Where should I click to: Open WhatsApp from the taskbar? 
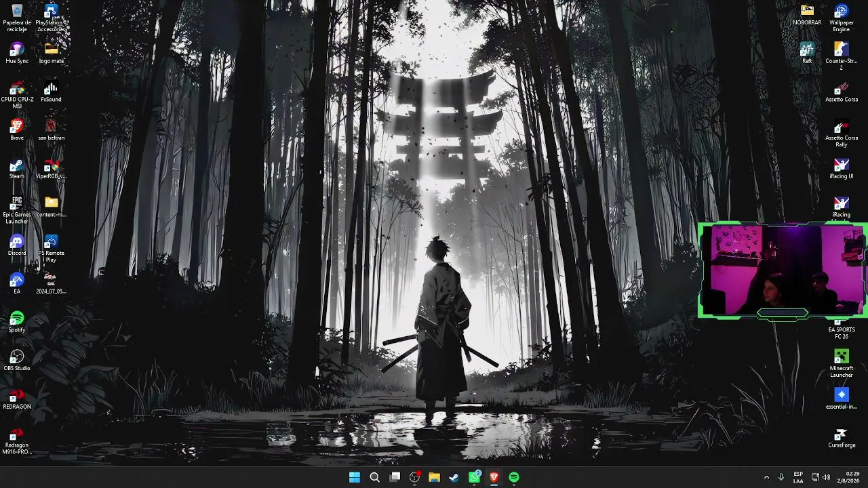tap(474, 477)
